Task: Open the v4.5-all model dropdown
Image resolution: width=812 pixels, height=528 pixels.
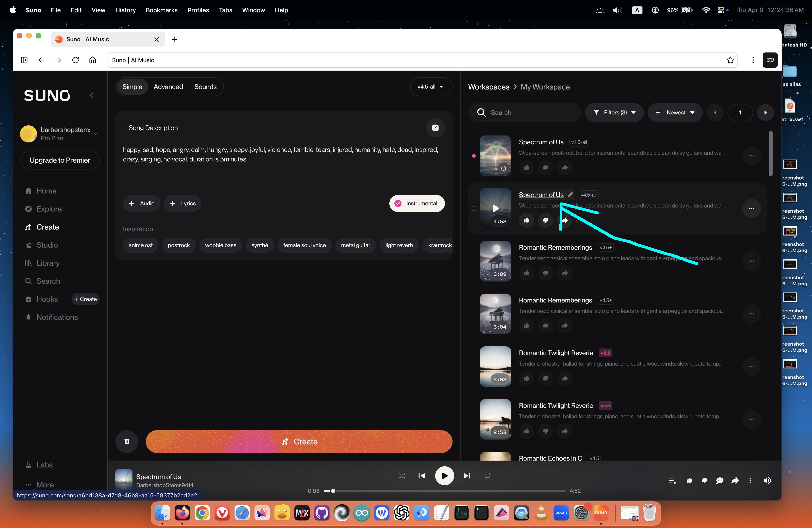Action: point(430,87)
